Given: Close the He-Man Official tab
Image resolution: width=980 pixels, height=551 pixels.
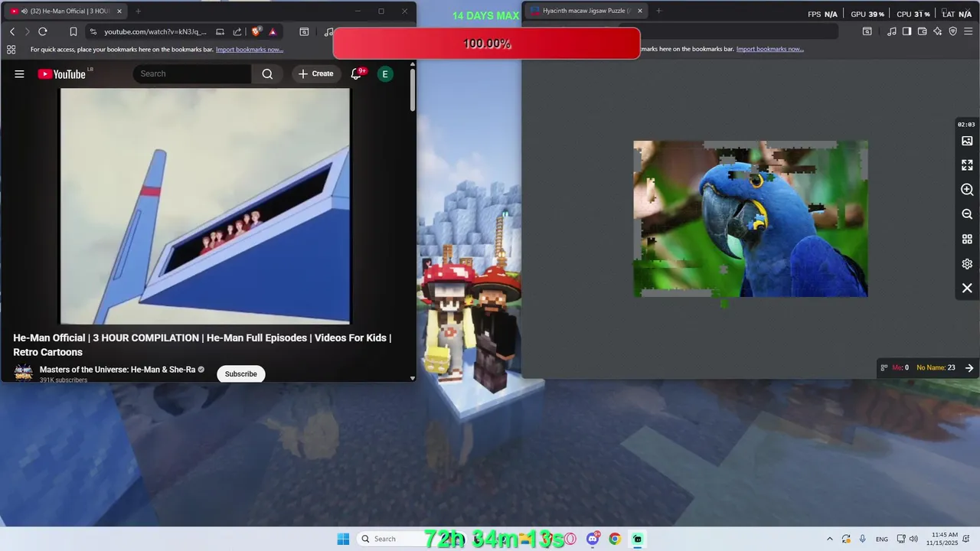Looking at the screenshot, I should click(119, 11).
